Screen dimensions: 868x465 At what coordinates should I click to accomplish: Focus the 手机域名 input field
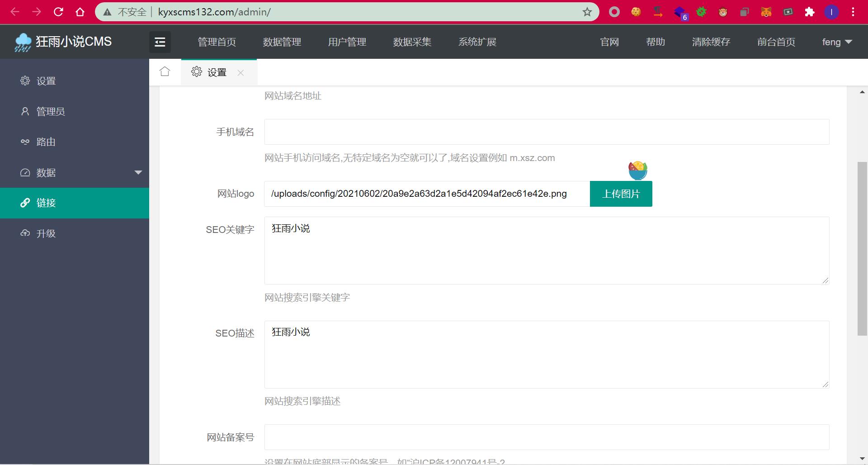point(547,132)
